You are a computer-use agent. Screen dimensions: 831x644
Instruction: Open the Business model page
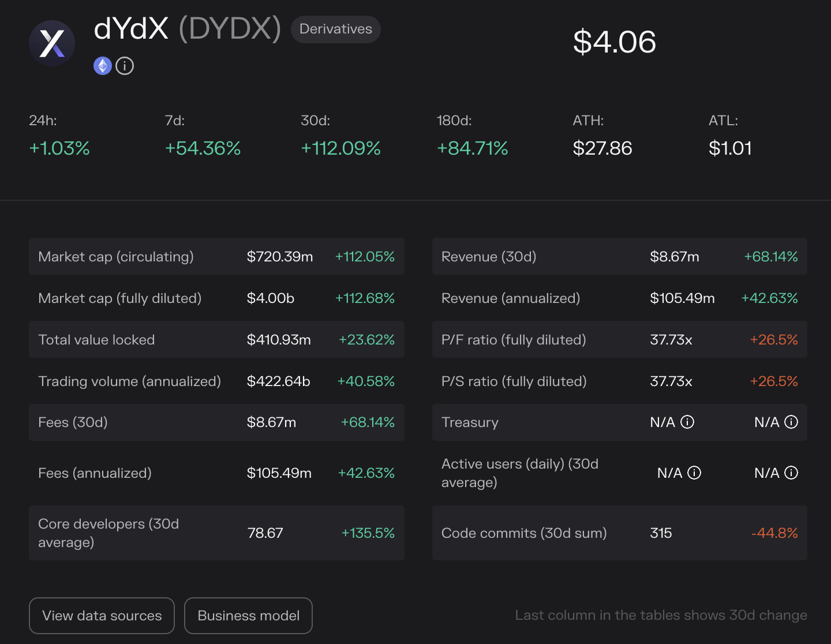click(x=248, y=616)
